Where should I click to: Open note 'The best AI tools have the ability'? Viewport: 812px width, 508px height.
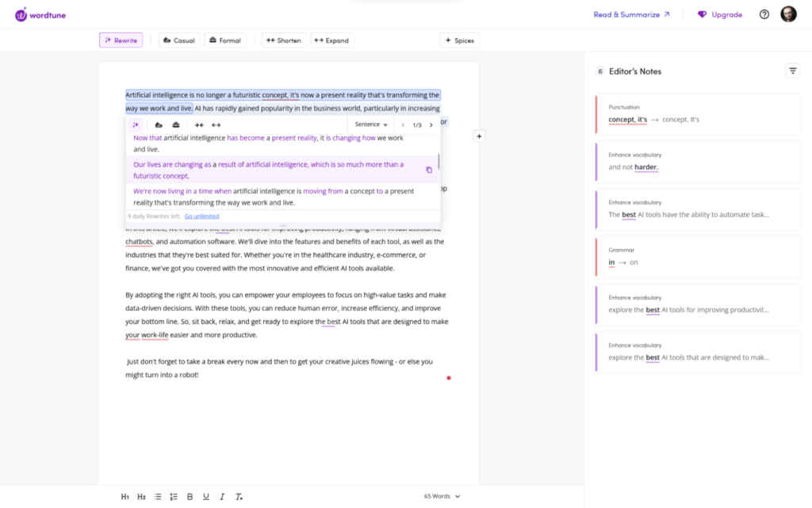click(x=698, y=210)
